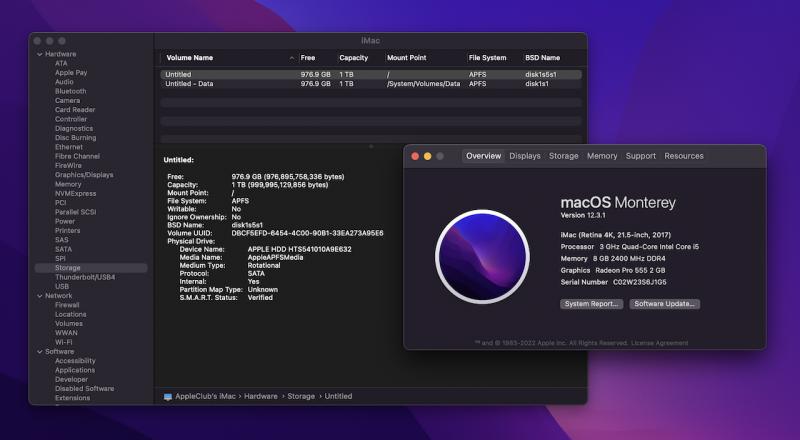Sort by Capacity column header
Viewport: 800px width, 440px height.
coord(354,58)
